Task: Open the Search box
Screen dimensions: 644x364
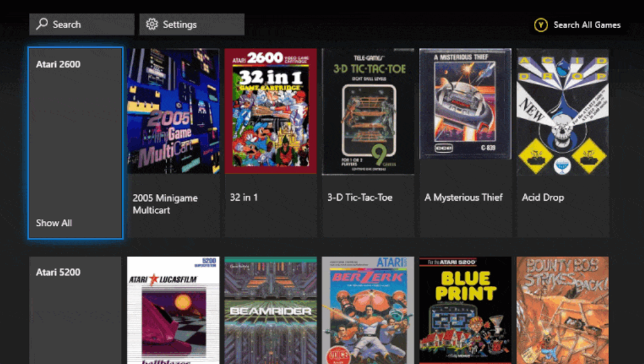Action: [82, 24]
